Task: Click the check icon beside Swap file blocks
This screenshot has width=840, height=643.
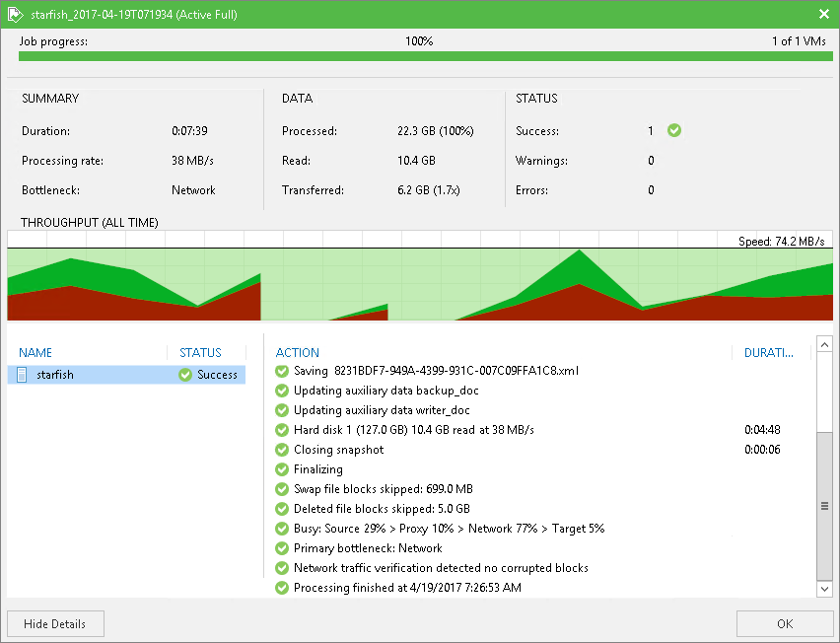Action: [282, 489]
